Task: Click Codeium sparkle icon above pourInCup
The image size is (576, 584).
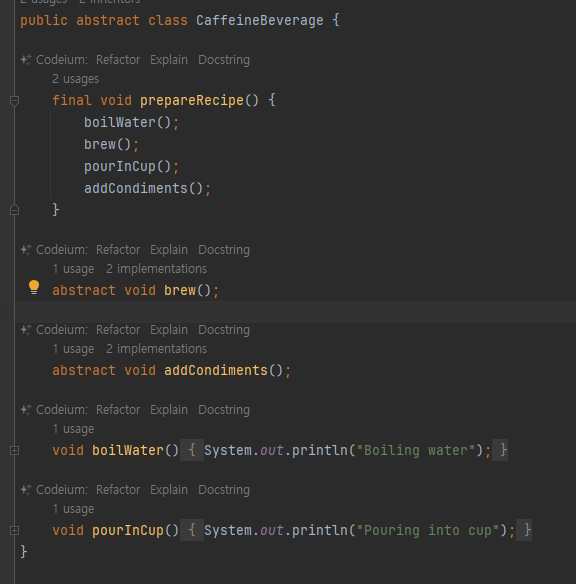Action: point(26,489)
